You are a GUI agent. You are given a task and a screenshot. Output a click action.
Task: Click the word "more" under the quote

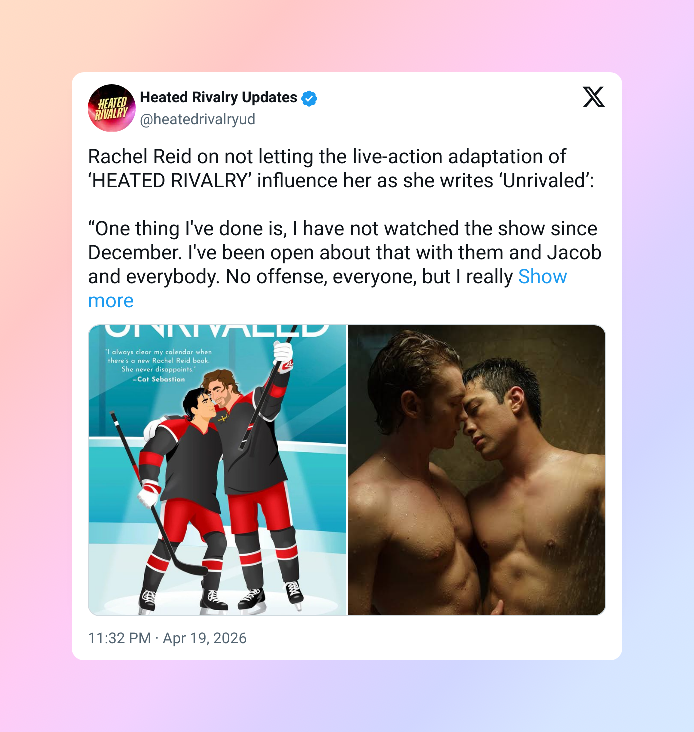pos(111,301)
